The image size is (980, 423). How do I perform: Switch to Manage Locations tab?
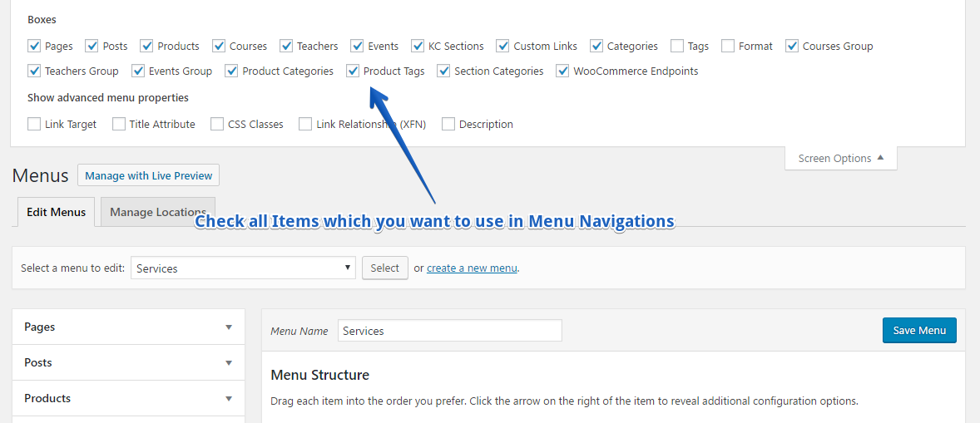tap(157, 212)
